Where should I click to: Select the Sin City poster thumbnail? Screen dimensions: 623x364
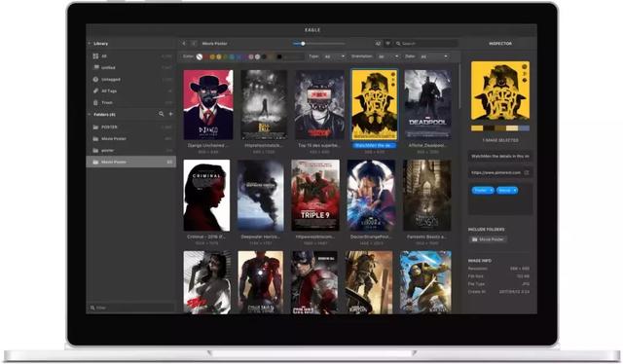pos(207,282)
